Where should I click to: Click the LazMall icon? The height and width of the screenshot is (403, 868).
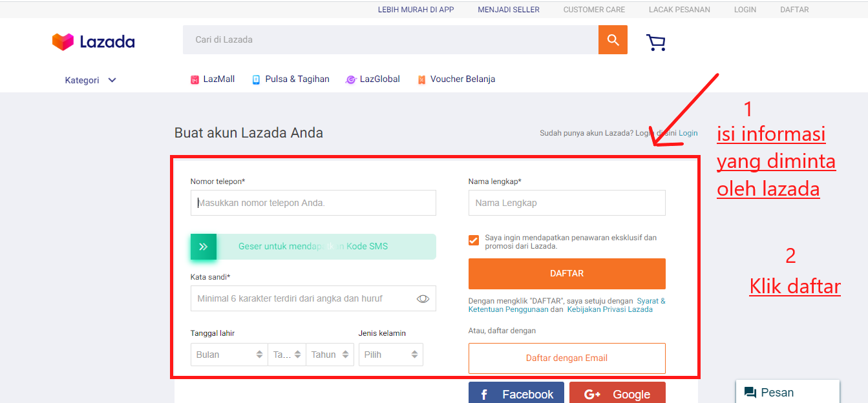click(x=195, y=80)
